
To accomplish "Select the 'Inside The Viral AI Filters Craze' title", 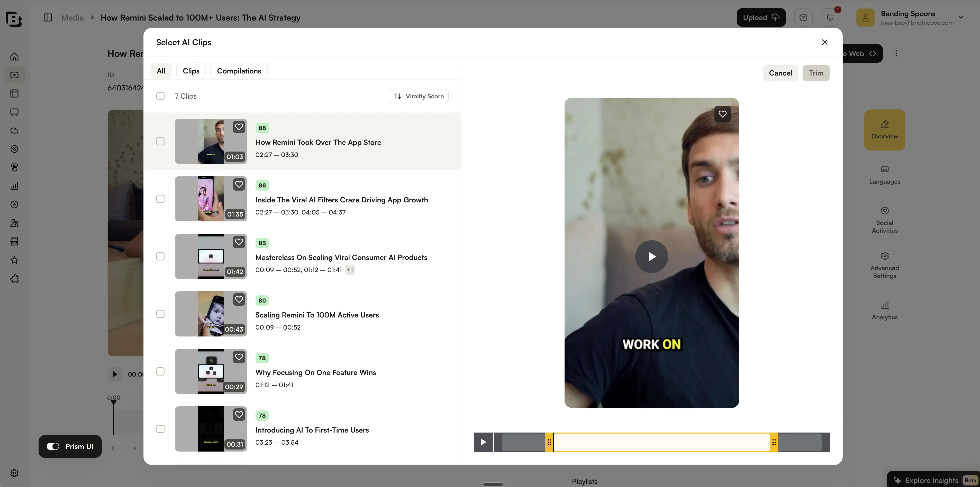I will coord(342,200).
